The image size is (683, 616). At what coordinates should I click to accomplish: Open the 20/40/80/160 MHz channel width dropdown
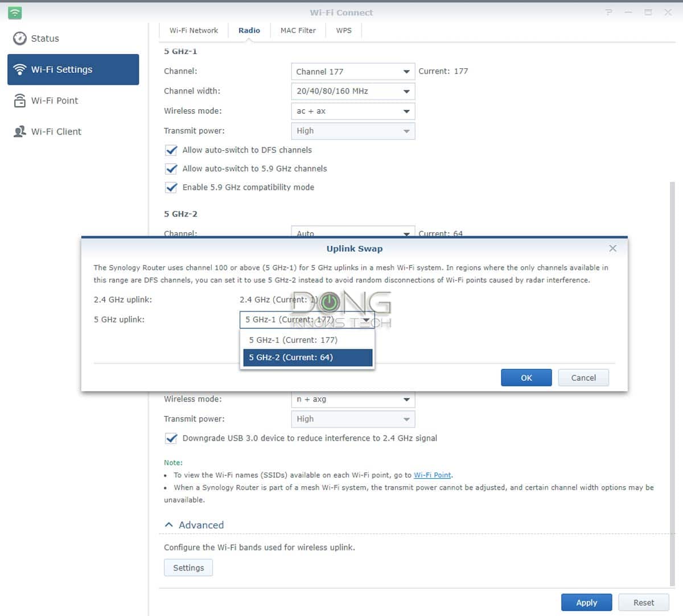(353, 91)
